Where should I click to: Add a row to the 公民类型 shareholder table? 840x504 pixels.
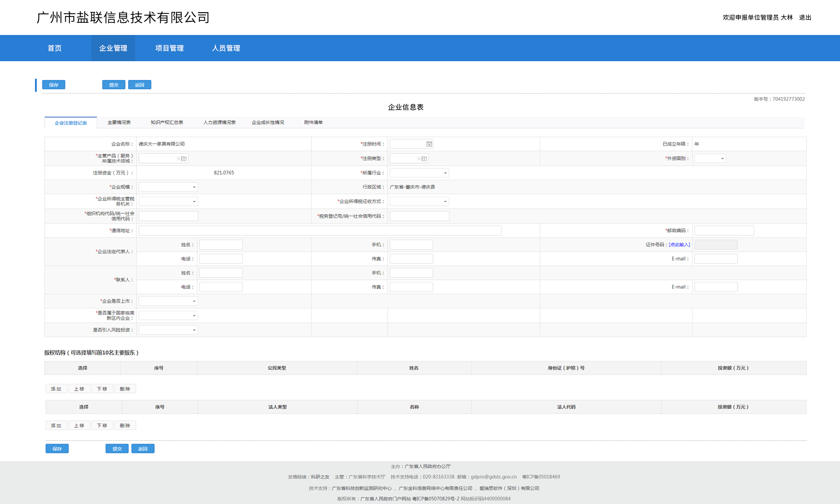point(56,389)
